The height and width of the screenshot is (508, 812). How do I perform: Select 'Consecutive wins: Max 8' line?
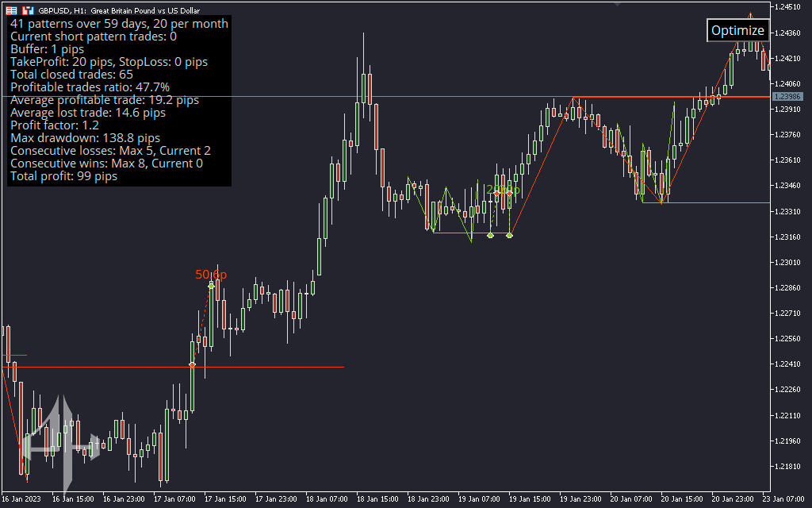click(x=107, y=164)
